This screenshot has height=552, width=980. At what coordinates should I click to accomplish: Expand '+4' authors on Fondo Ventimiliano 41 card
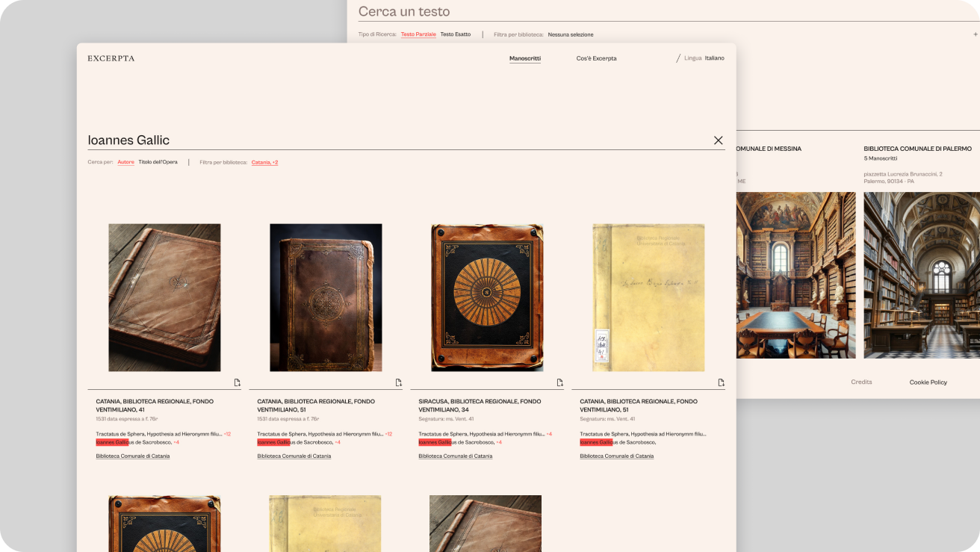[176, 442]
